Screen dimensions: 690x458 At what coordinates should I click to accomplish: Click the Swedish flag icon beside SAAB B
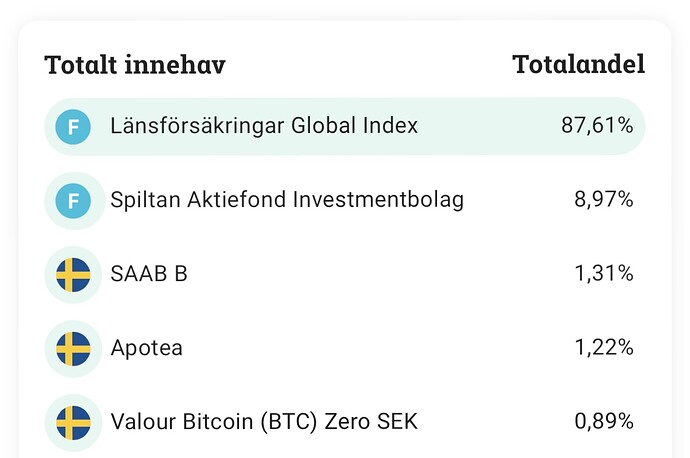coord(73,274)
